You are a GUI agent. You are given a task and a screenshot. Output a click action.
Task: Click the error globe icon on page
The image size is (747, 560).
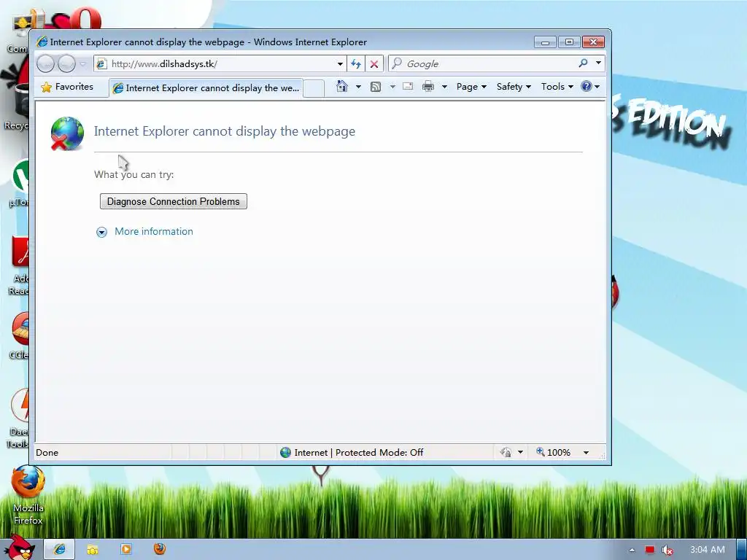coord(67,134)
